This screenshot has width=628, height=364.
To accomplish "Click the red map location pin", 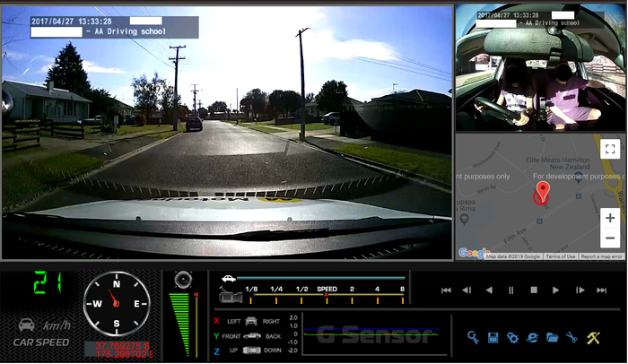I will (x=543, y=191).
